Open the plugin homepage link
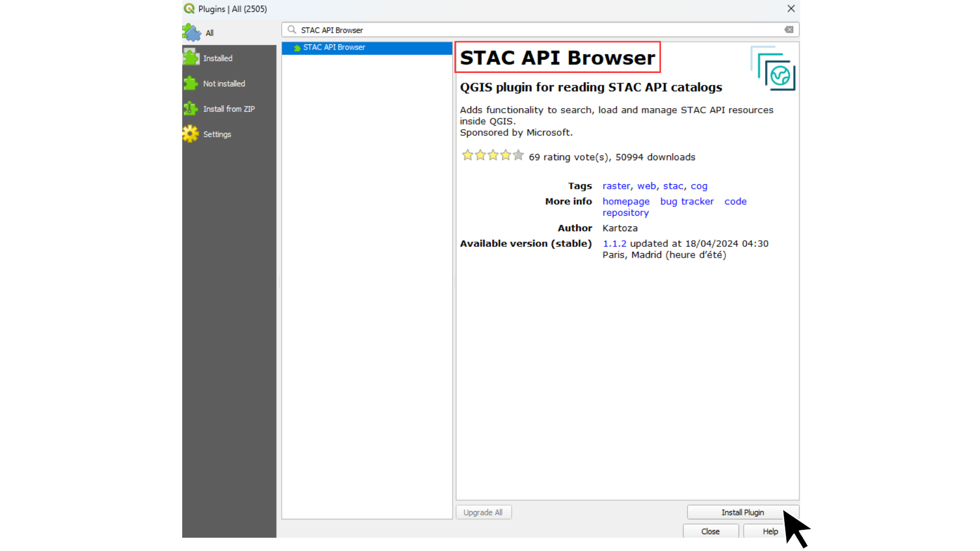The width and height of the screenshot is (980, 551). click(626, 202)
